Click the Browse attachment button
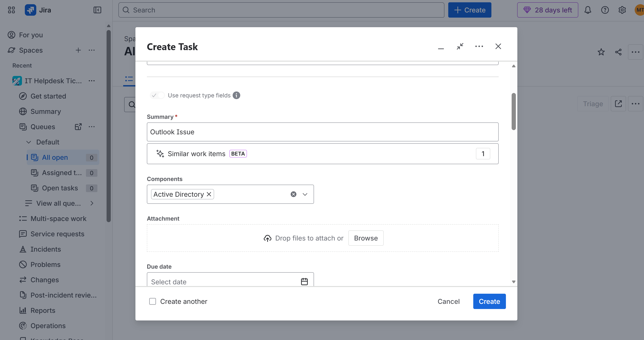This screenshot has height=340, width=644. [366, 238]
